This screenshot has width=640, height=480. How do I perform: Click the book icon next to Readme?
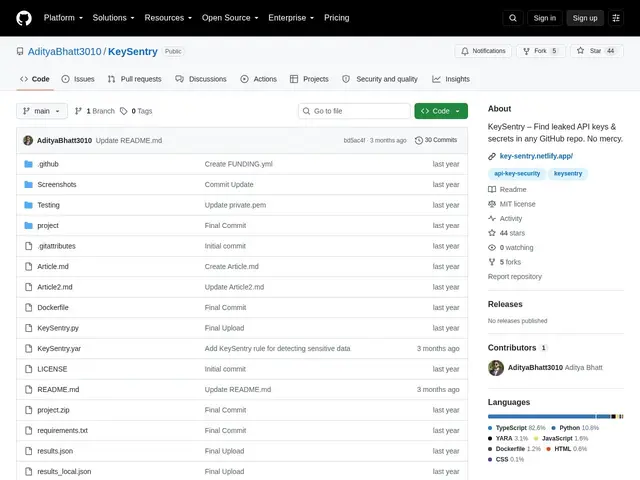point(492,189)
